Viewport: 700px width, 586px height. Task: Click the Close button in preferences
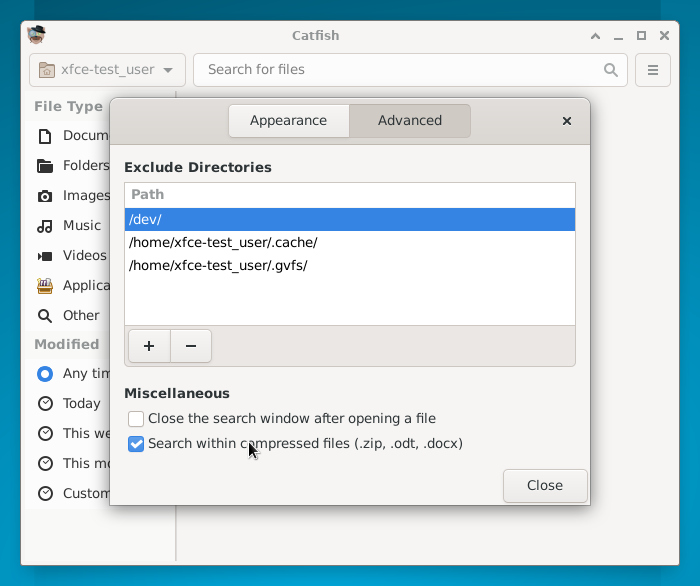545,485
